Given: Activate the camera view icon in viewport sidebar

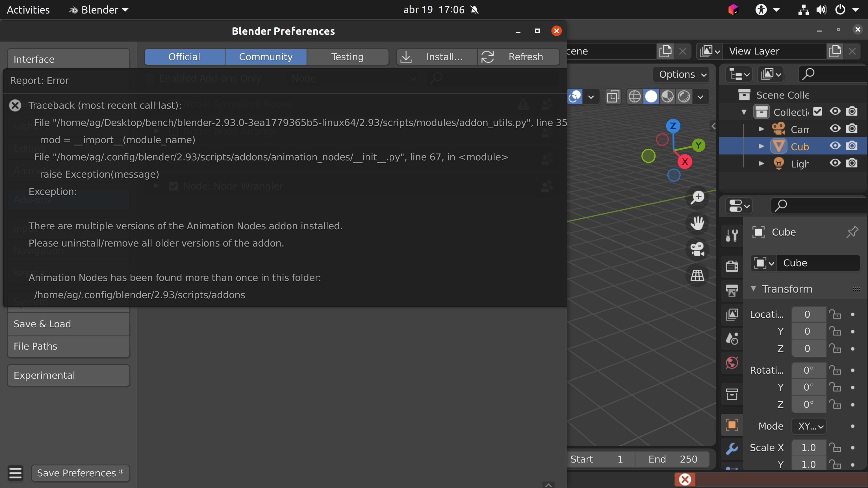Looking at the screenshot, I should (x=697, y=249).
